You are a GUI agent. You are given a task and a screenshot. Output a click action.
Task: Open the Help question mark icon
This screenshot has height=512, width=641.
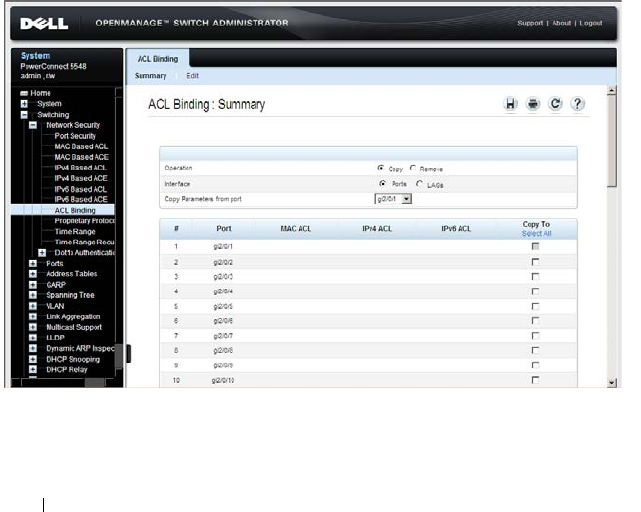click(x=577, y=104)
